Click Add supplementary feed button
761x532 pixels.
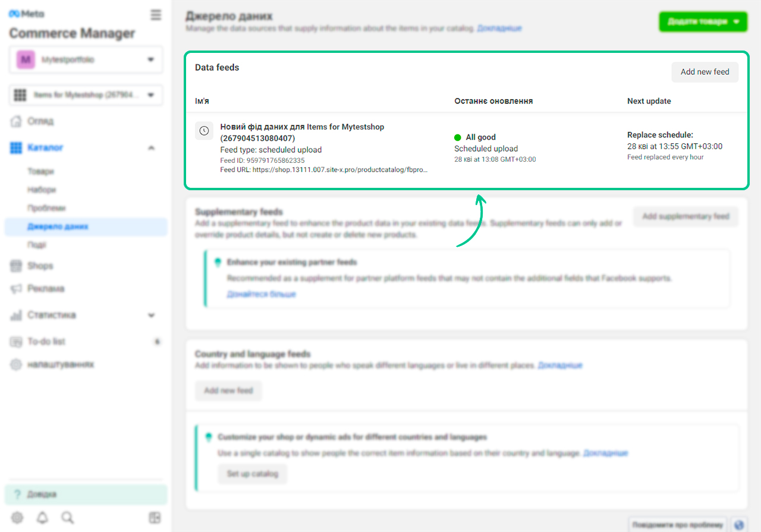685,216
